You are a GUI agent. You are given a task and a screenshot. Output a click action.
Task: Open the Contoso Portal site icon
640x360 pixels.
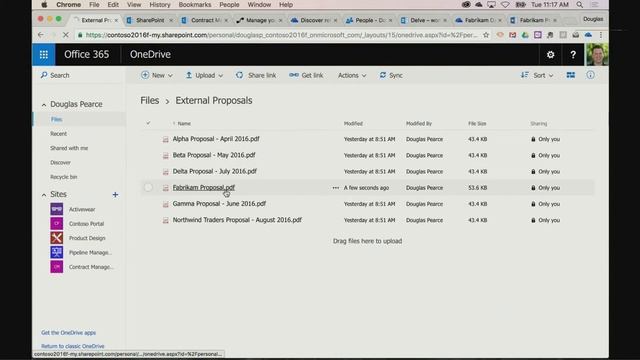click(x=57, y=224)
